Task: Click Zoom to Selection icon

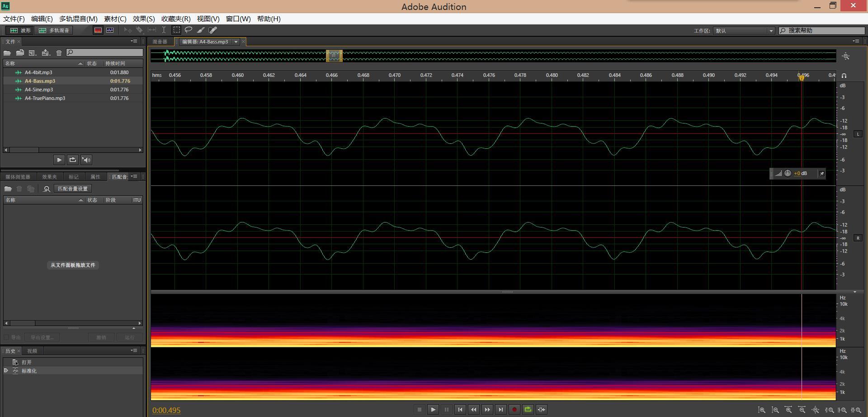Action: pos(856,410)
